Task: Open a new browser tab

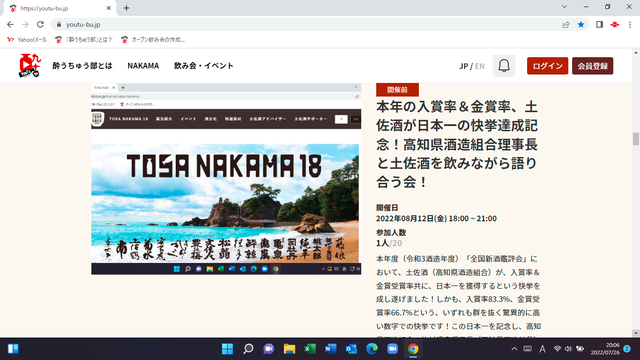Action: tap(127, 8)
